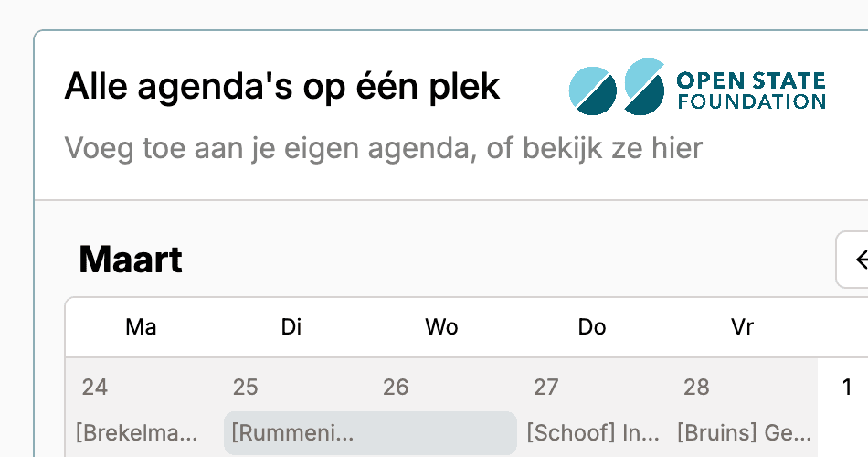Click the Di weekday column header
Viewport: 868px width, 457px height.
(291, 327)
